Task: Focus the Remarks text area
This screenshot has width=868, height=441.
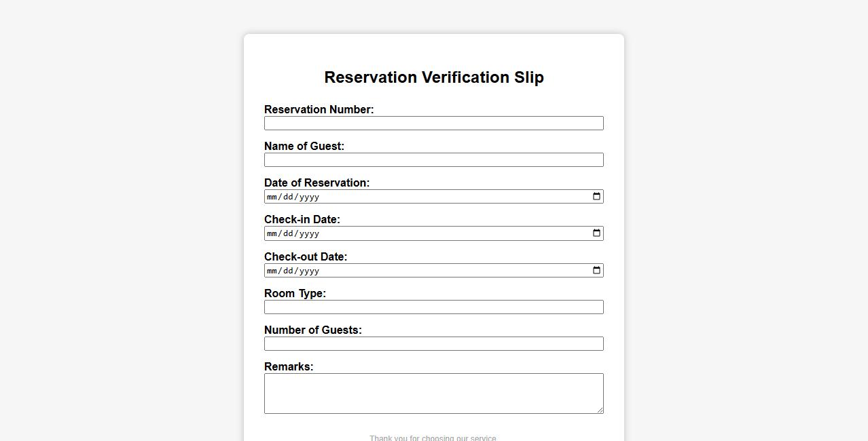Action: tap(433, 394)
